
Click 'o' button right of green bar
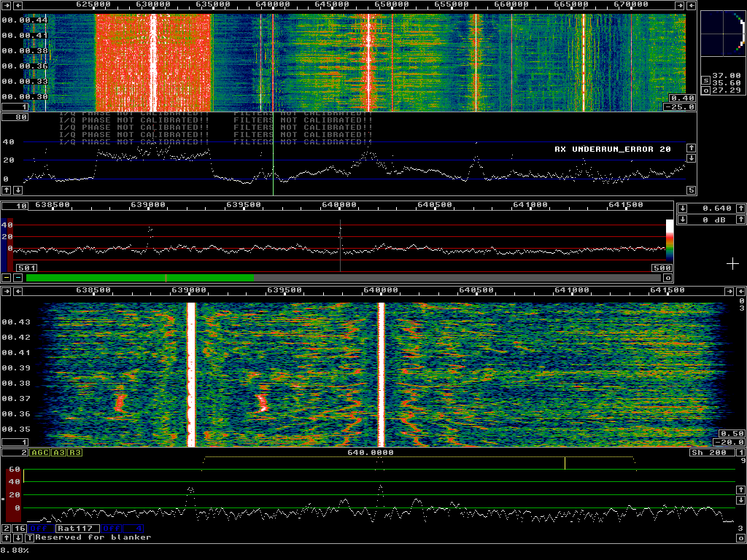(668, 278)
